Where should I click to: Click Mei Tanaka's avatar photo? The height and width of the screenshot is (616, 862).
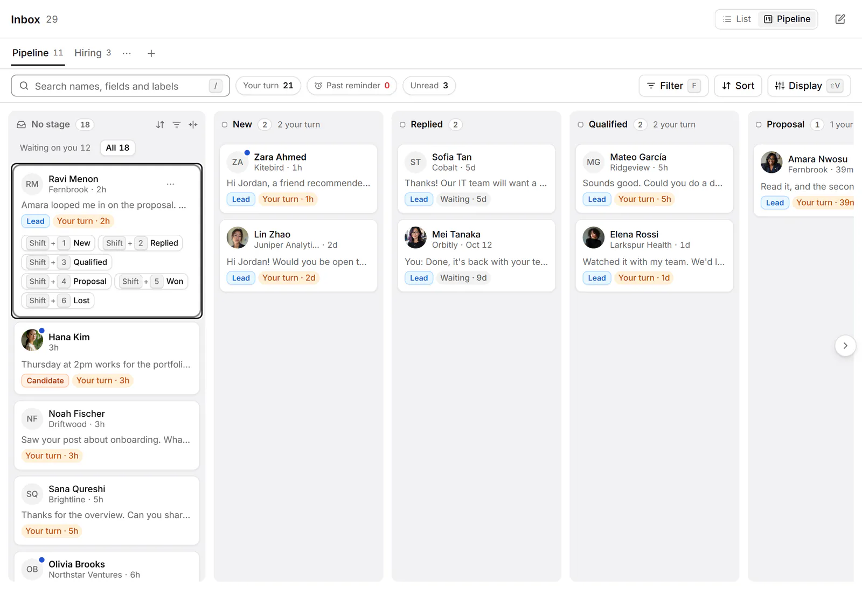click(x=415, y=237)
